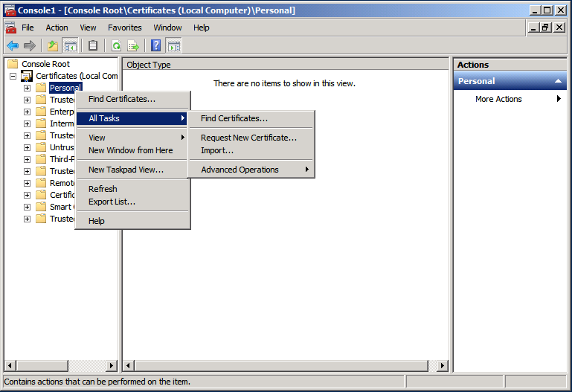Screen dimensions: 572x392
Task: Click the green Refresh icon in the toolbar
Action: pos(117,46)
